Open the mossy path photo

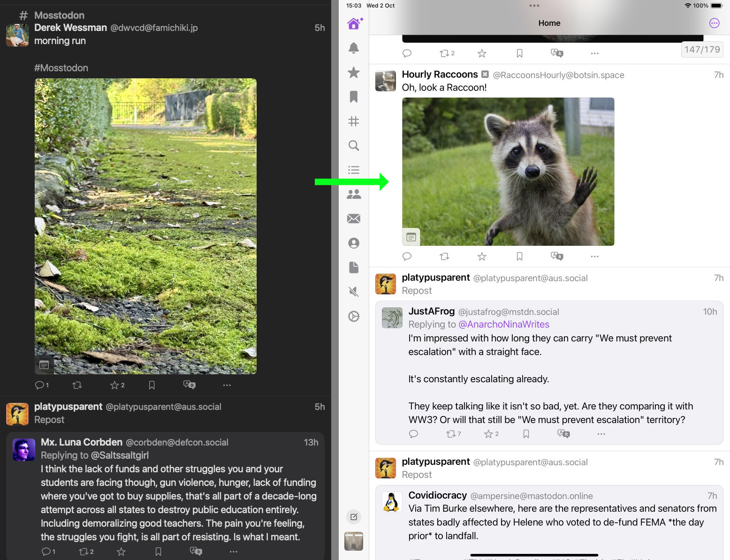coord(145,226)
